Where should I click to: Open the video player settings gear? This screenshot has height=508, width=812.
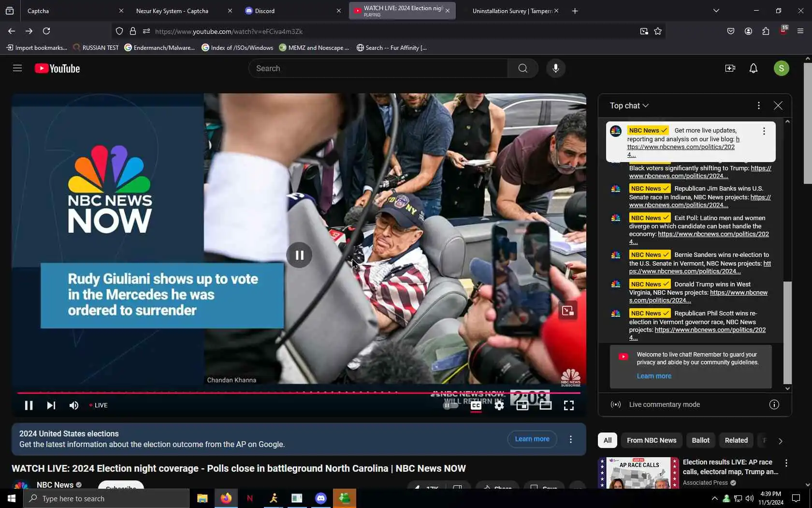499,405
